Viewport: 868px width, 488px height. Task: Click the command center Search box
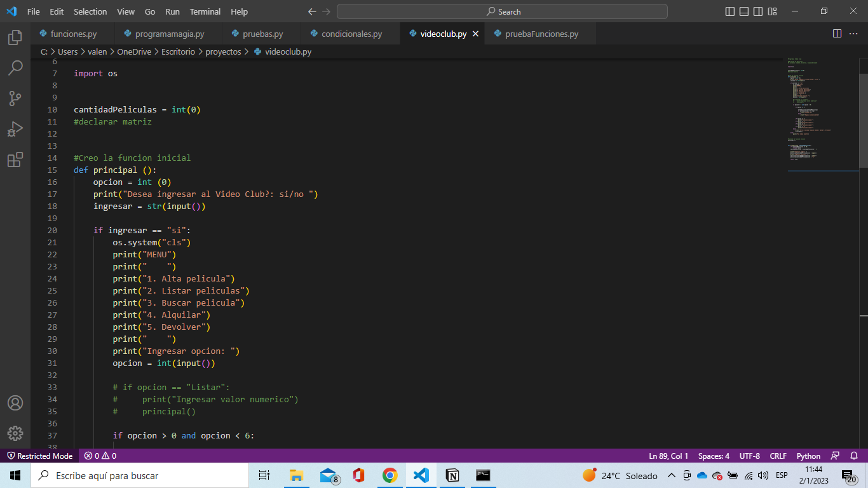pyautogui.click(x=502, y=11)
